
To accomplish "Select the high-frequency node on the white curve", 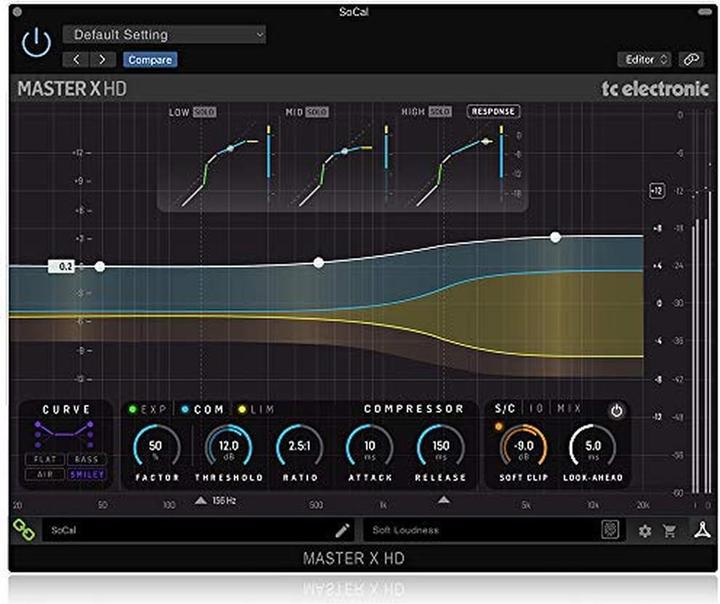I will click(556, 237).
